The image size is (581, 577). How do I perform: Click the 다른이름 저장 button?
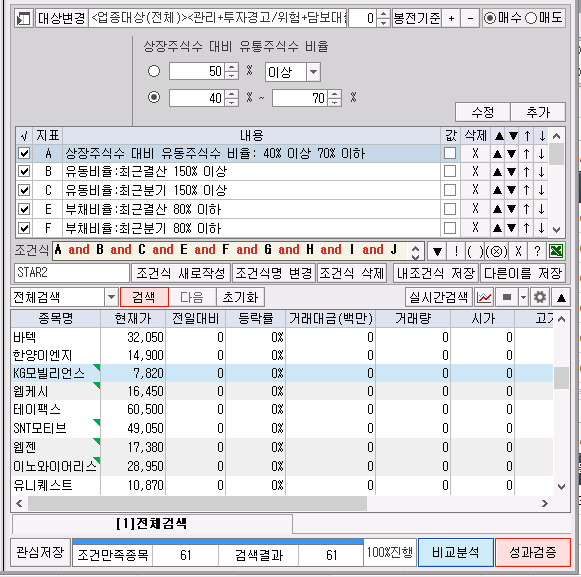click(523, 273)
